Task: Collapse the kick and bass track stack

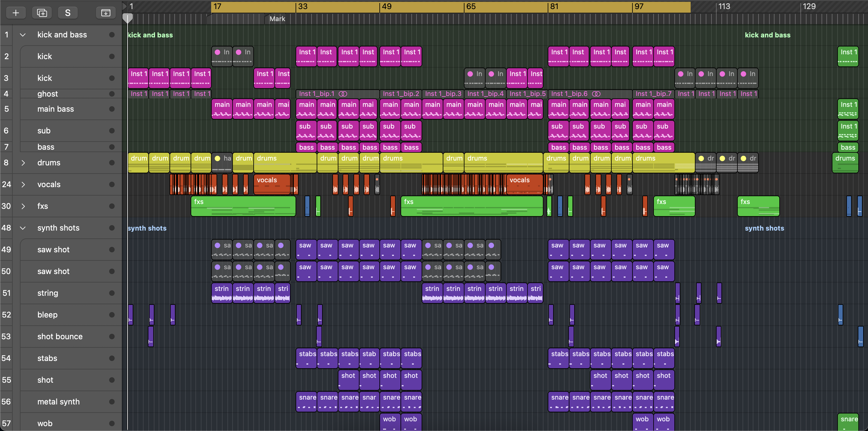Action: click(23, 35)
